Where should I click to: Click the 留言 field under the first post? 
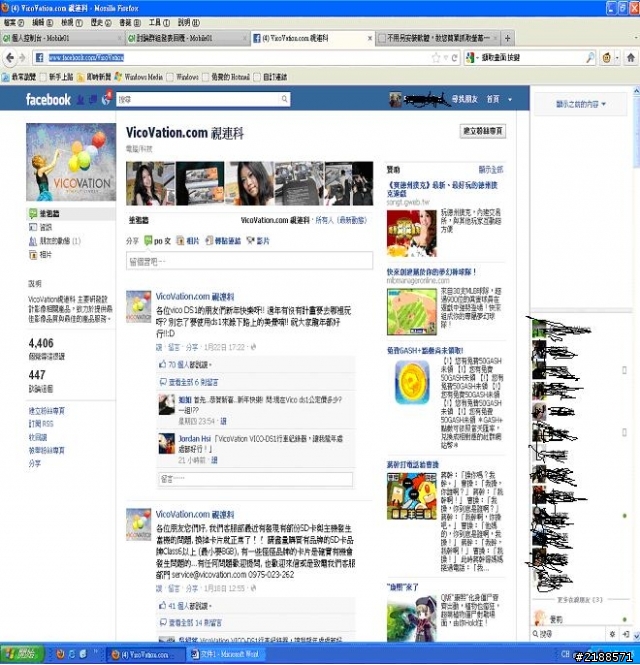pos(255,479)
